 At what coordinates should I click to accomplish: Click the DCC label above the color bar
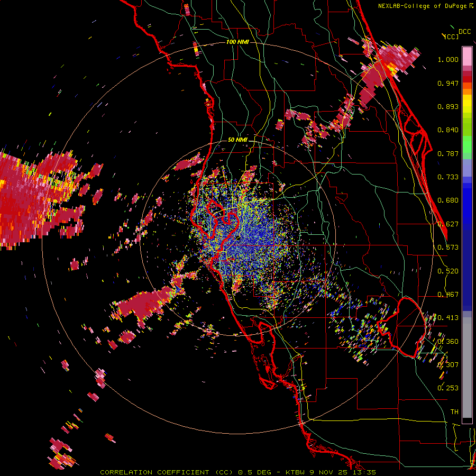464,32
